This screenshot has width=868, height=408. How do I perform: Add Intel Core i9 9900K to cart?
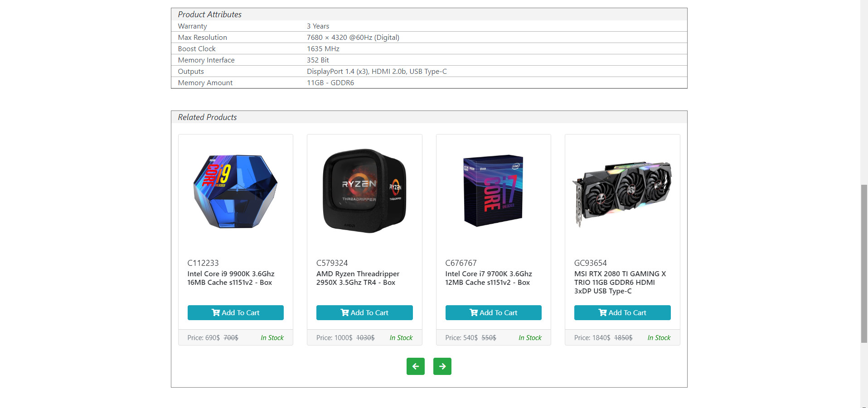pyautogui.click(x=236, y=312)
